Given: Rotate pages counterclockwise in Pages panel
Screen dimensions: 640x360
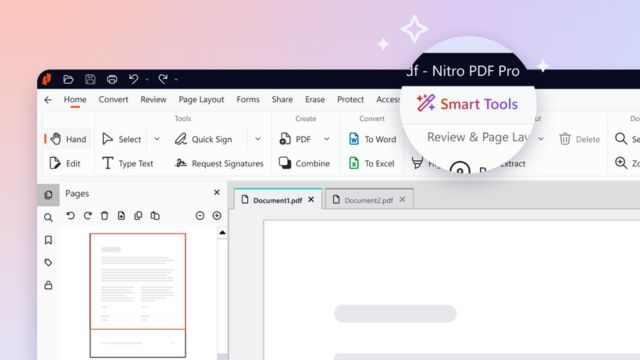Looking at the screenshot, I should pos(71,216).
